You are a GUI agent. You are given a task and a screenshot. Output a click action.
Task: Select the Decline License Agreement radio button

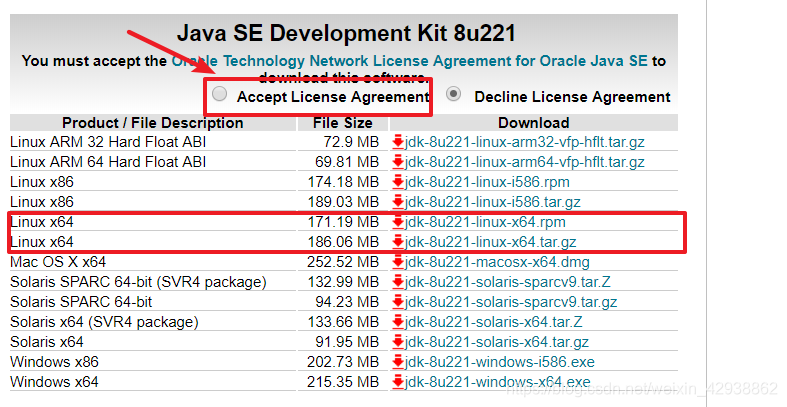coord(454,94)
